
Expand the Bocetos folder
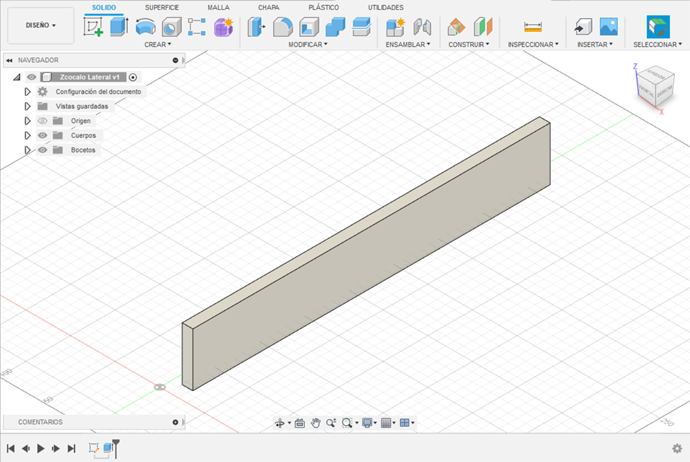[x=27, y=150]
